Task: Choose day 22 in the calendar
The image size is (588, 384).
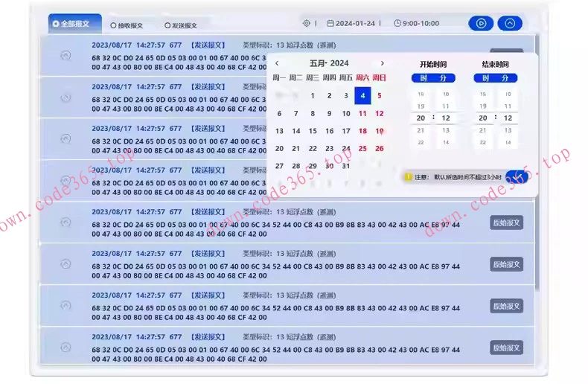Action: point(313,149)
